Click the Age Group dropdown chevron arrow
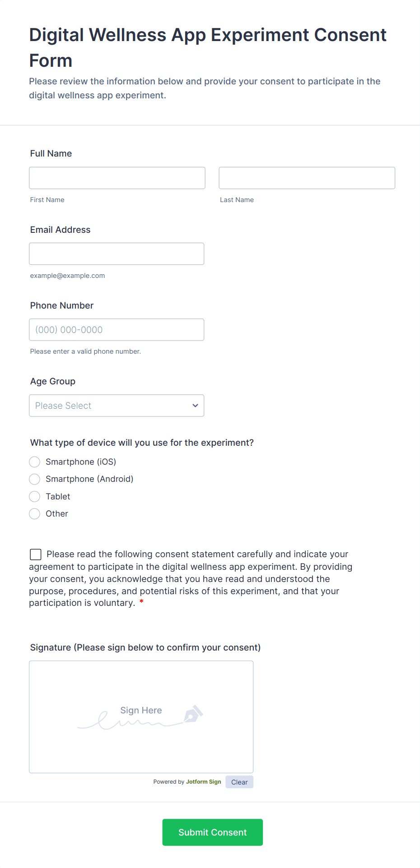Image resolution: width=420 pixels, height=868 pixels. click(195, 406)
